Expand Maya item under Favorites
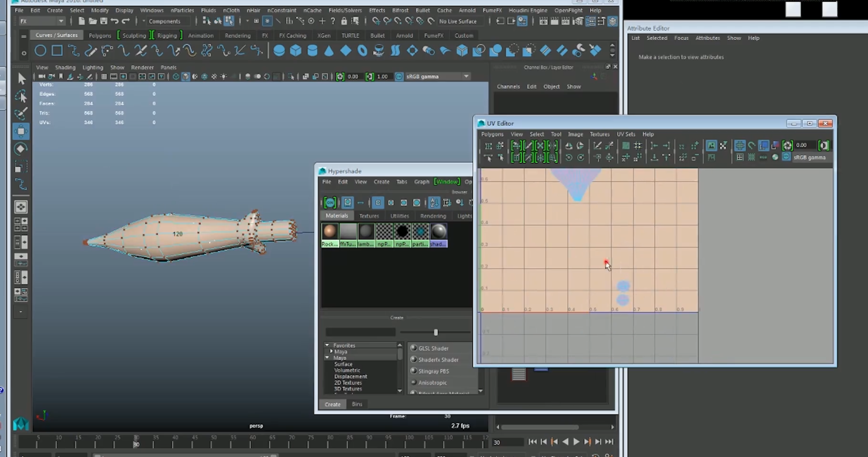 (x=331, y=351)
